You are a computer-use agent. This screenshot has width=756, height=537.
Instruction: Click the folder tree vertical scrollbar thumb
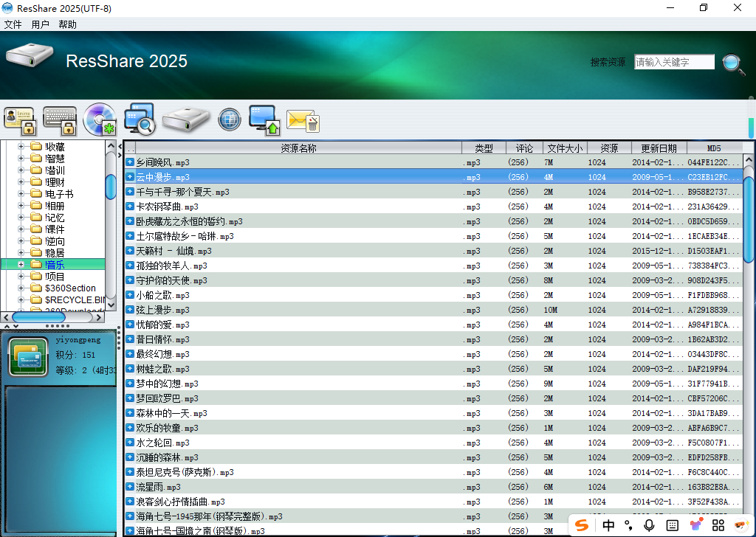[x=111, y=187]
